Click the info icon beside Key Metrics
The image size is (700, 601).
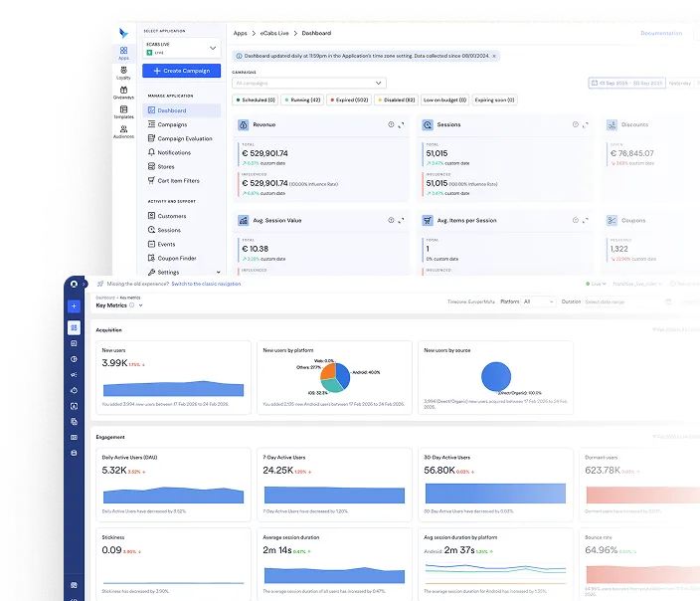[x=131, y=305]
